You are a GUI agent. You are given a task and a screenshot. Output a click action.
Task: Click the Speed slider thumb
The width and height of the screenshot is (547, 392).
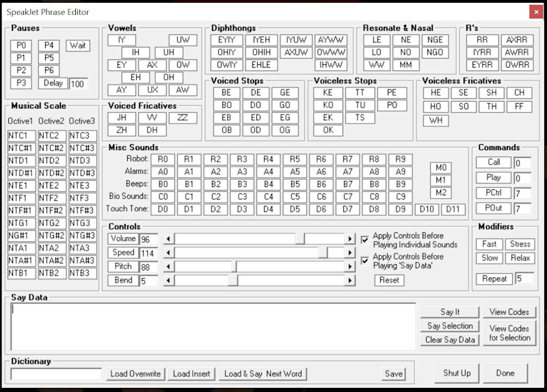click(323, 253)
